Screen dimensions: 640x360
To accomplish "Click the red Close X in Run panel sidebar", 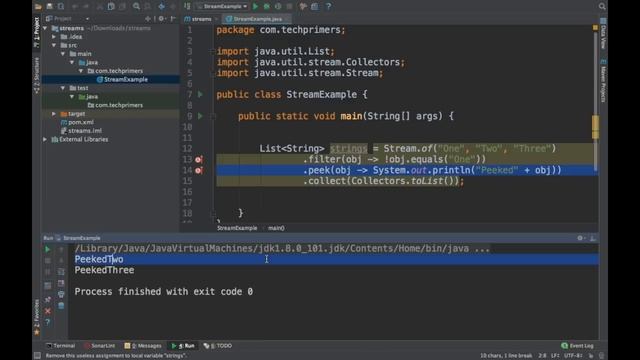I will click(48, 311).
